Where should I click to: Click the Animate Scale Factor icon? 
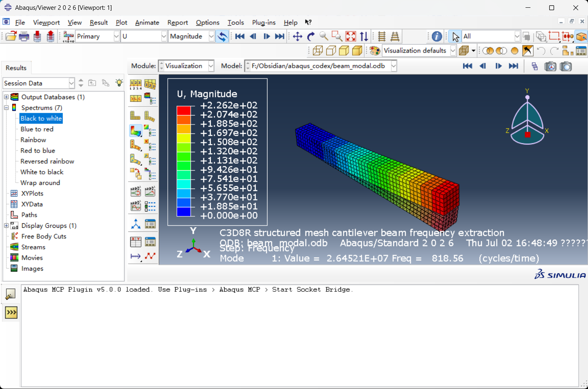pyautogui.click(x=136, y=191)
